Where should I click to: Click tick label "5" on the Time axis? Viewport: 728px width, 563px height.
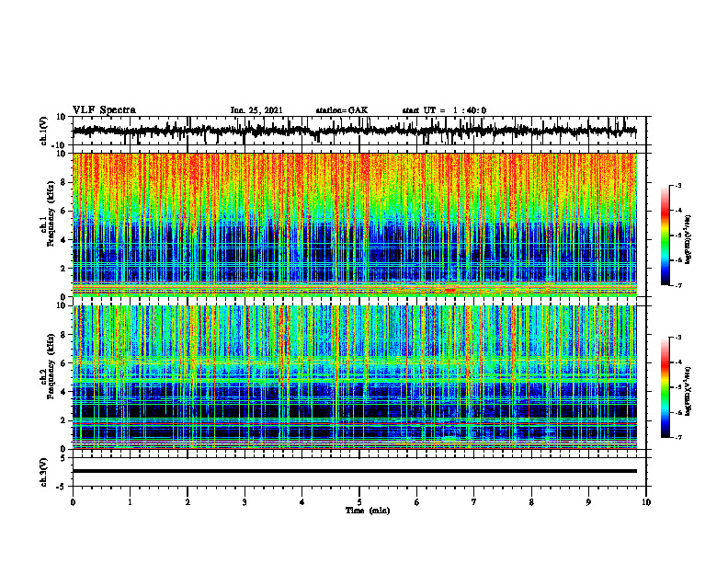[359, 502]
